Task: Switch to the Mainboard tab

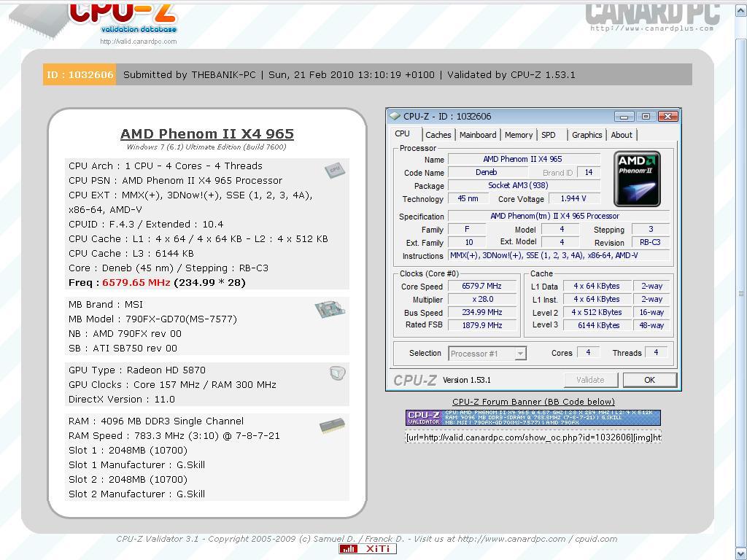Action: (x=478, y=135)
